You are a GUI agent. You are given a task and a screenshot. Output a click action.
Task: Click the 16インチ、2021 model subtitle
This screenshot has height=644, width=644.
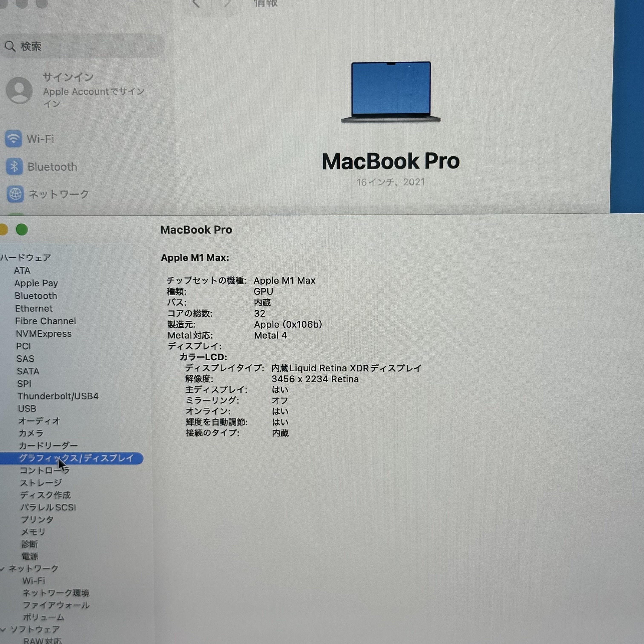pos(391,182)
